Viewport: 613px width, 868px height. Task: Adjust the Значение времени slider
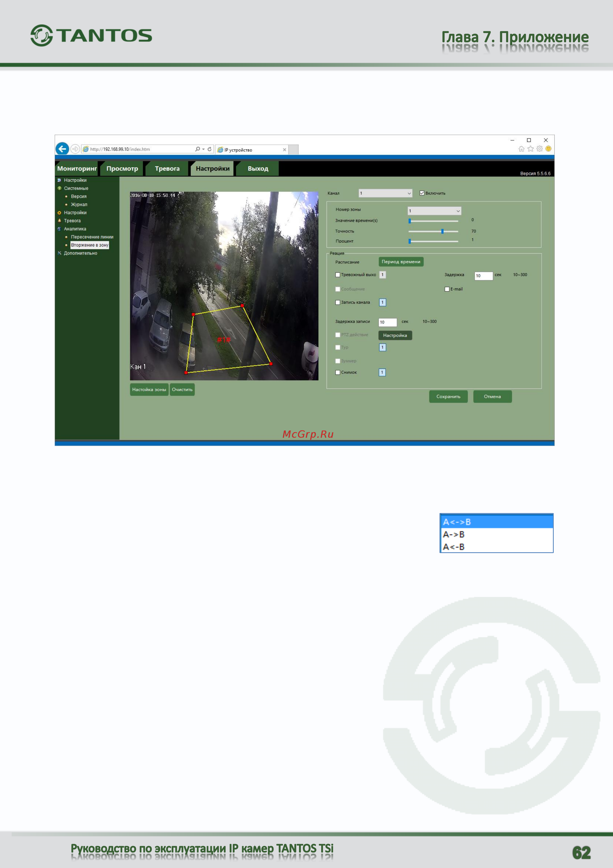tap(433, 221)
